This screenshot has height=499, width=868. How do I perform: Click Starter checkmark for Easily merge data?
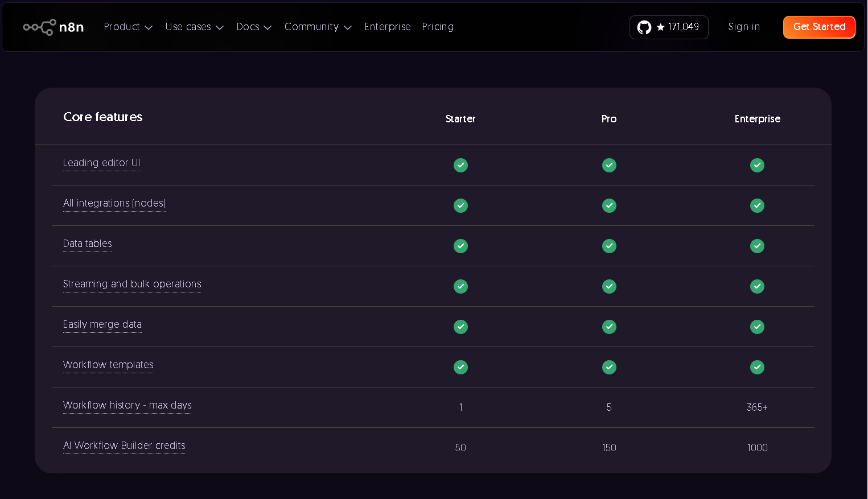(460, 327)
